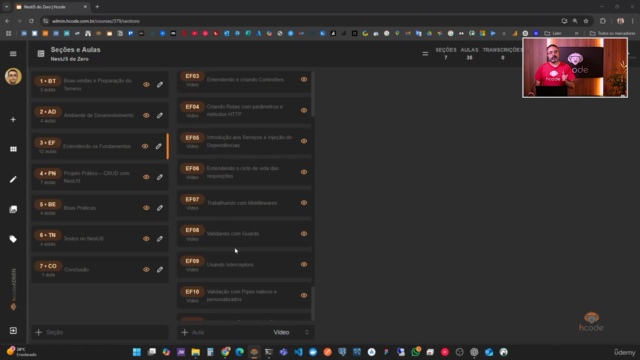
Task: Edit section 4 PN with pencil icon
Action: (x=160, y=177)
